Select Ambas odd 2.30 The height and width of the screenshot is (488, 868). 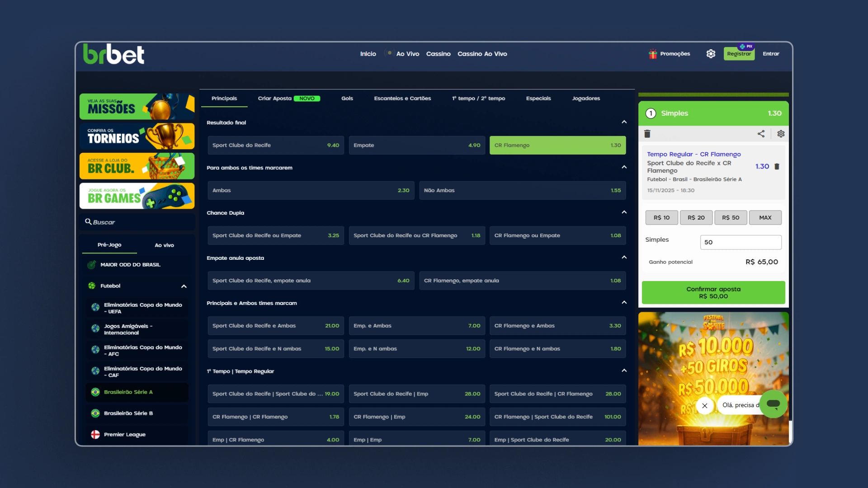pos(311,190)
